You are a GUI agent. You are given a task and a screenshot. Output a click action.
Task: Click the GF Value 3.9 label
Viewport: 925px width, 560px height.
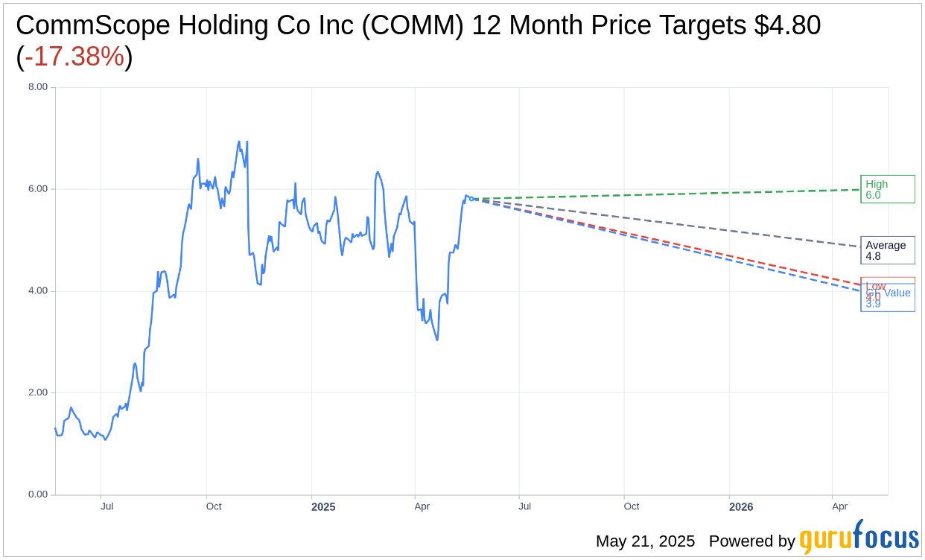(888, 298)
